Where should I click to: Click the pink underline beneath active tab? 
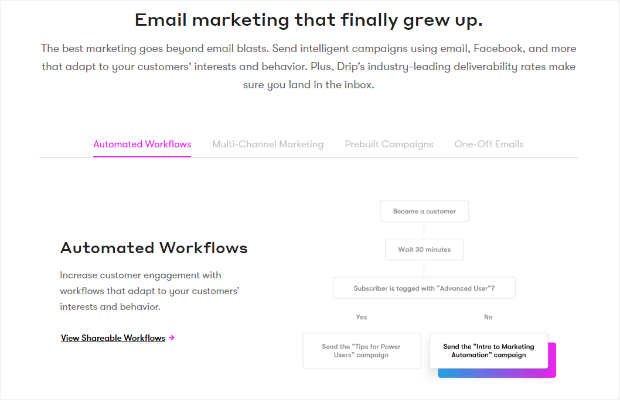pos(142,157)
